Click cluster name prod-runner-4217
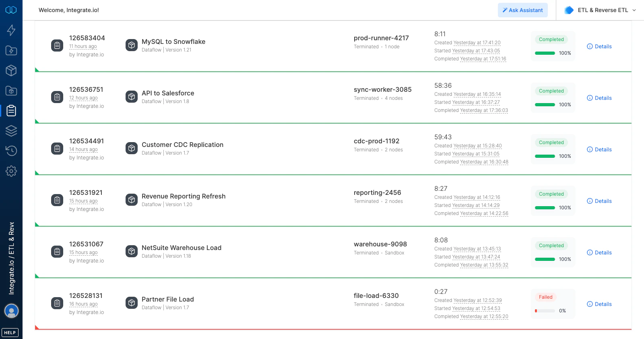The image size is (644, 339). tap(381, 38)
